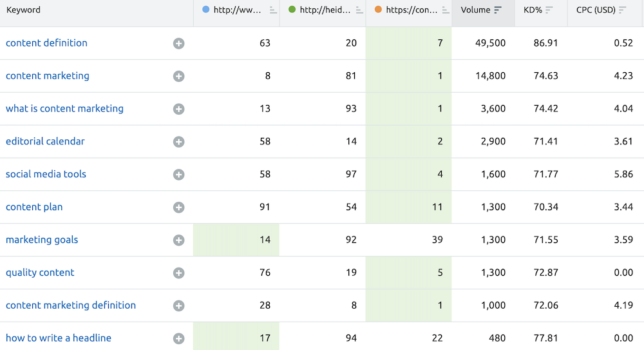Sort by the KD% column header
644x350 pixels.
point(549,10)
